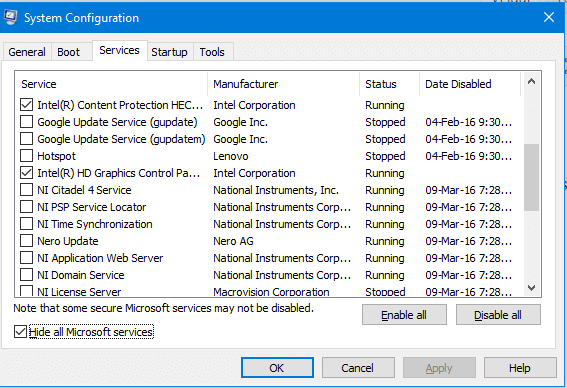
Task: Enable Google Update Service (gupdate) checkbox
Action: click(26, 122)
